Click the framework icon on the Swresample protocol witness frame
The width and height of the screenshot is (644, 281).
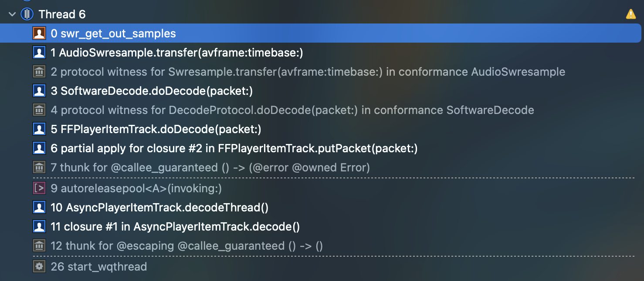[x=39, y=71]
